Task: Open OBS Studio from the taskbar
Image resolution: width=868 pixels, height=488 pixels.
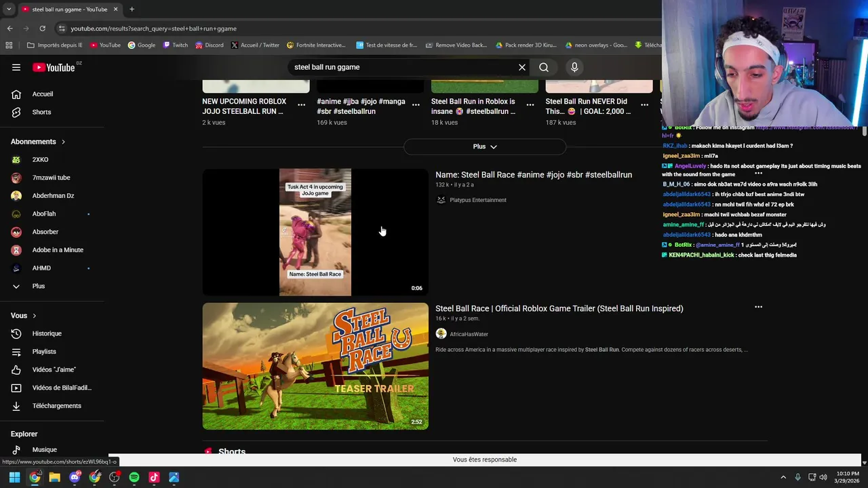Action: pyautogui.click(x=115, y=477)
